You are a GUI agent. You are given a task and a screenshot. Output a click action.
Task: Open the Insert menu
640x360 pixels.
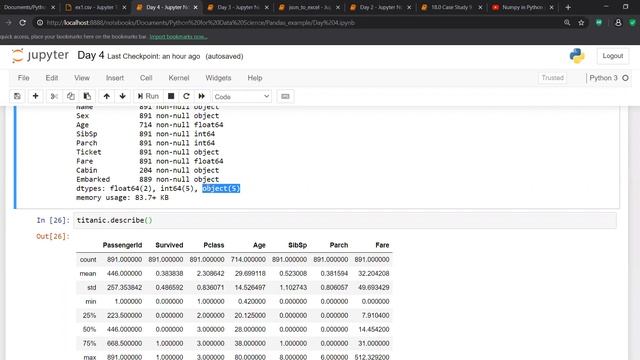point(115,78)
